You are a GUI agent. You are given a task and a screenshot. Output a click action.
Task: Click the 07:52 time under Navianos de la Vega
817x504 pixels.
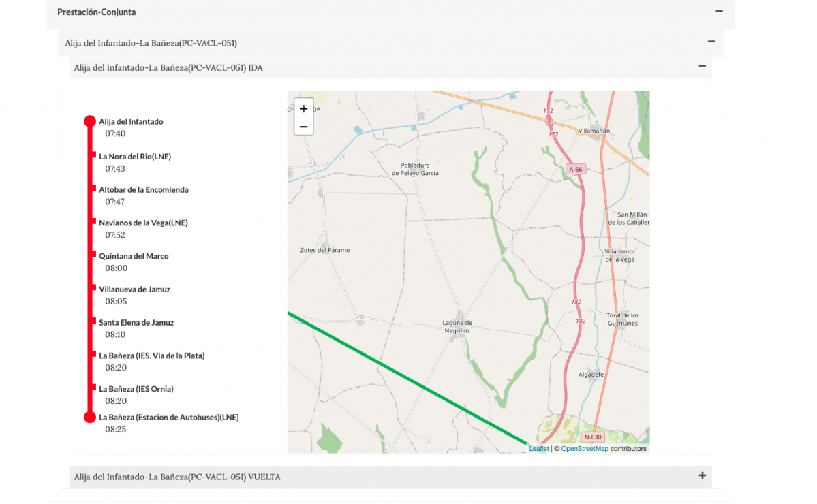pos(115,235)
